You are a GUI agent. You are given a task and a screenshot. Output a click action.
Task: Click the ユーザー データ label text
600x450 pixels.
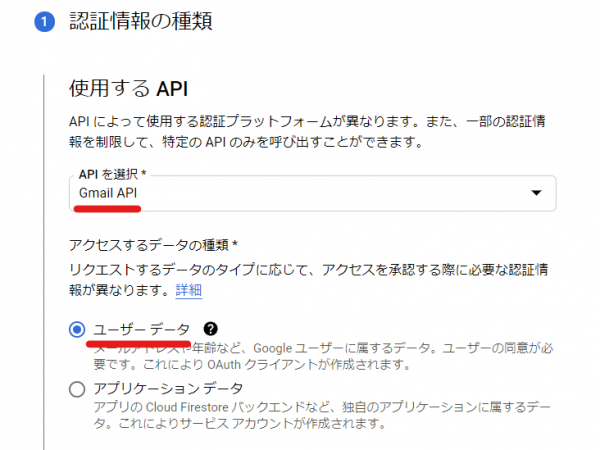coord(142,329)
